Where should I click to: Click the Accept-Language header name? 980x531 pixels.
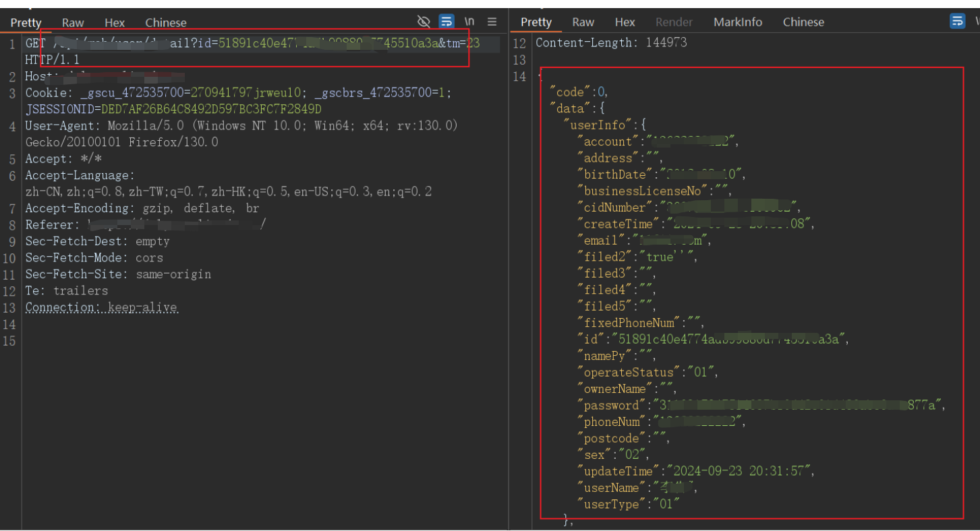(x=80, y=175)
